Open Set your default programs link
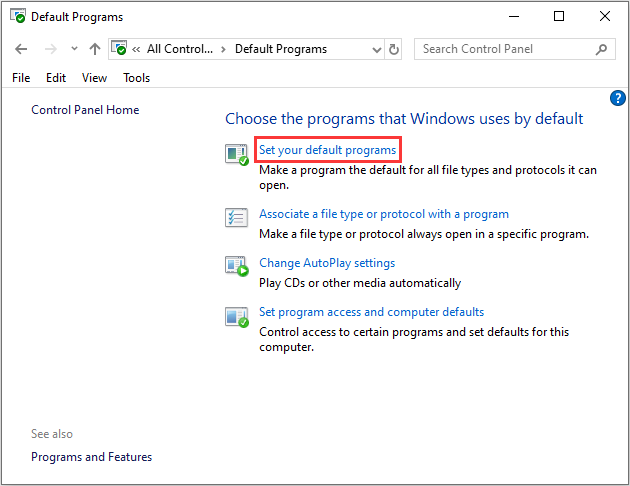 (327, 150)
